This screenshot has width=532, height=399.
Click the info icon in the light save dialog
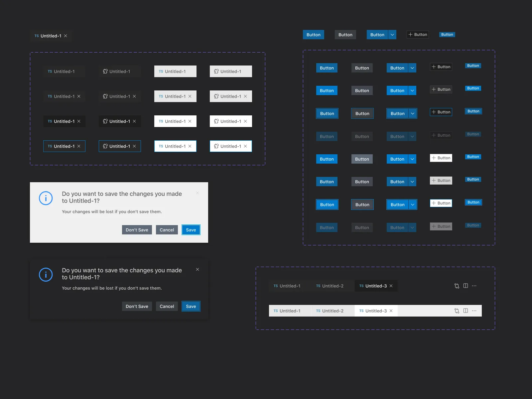(46, 198)
